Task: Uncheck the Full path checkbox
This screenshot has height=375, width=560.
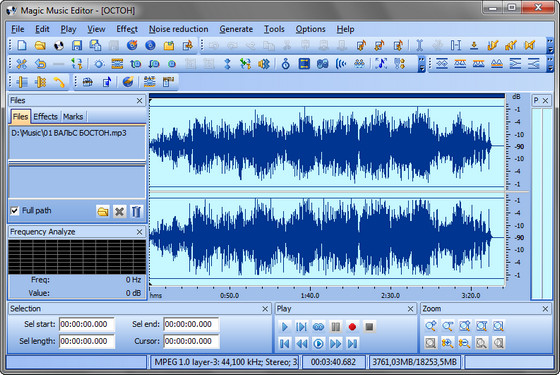Action: click(x=15, y=211)
